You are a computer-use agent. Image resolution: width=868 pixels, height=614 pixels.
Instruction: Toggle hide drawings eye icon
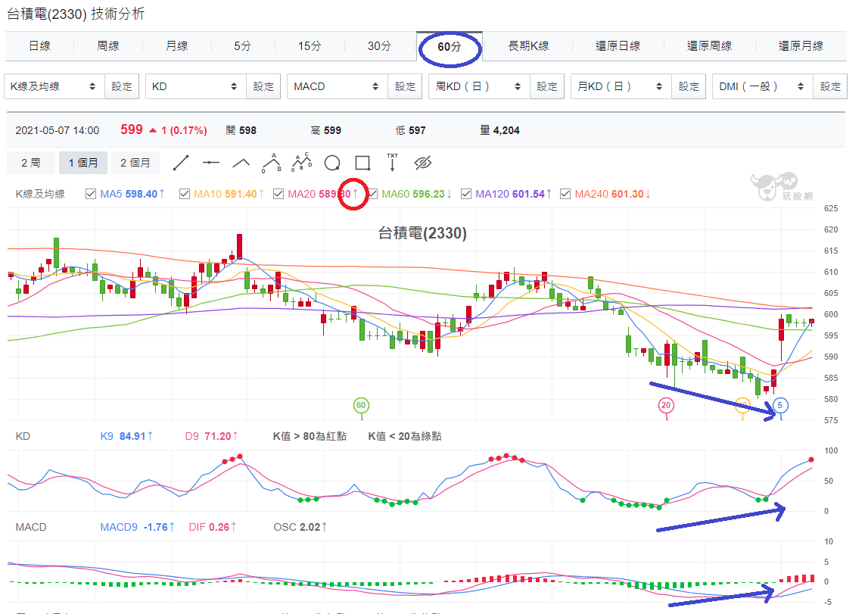[423, 163]
